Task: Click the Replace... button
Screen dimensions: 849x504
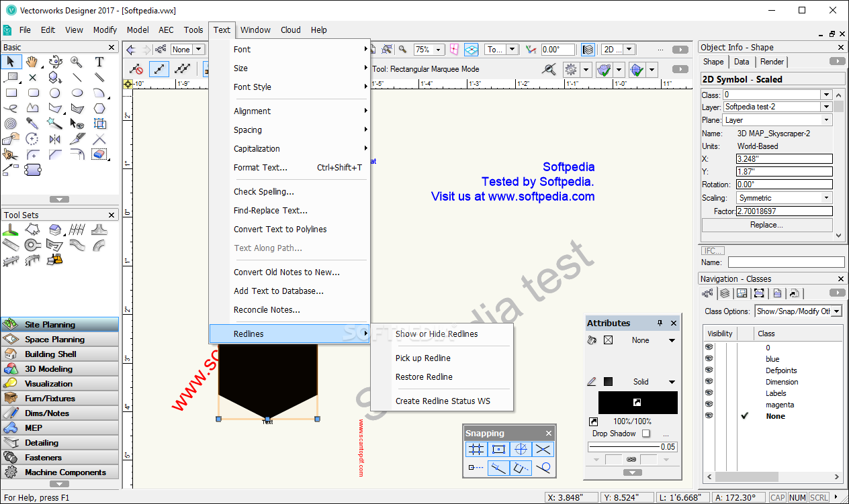Action: pyautogui.click(x=766, y=225)
